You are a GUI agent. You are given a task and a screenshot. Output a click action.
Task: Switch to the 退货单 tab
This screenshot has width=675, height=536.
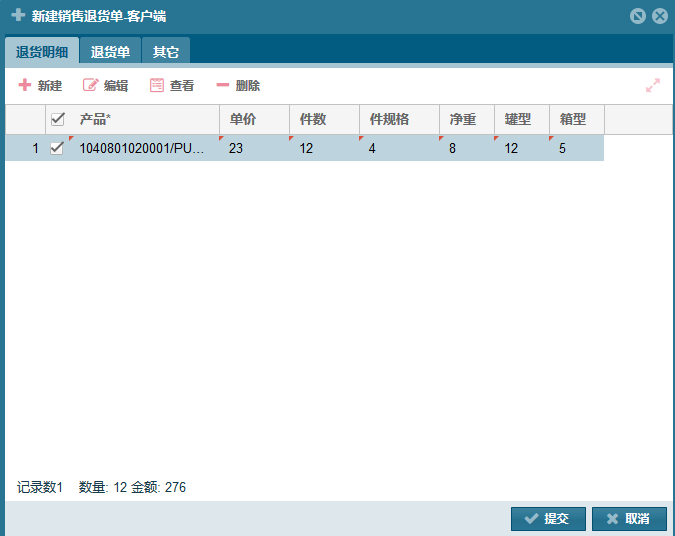110,52
